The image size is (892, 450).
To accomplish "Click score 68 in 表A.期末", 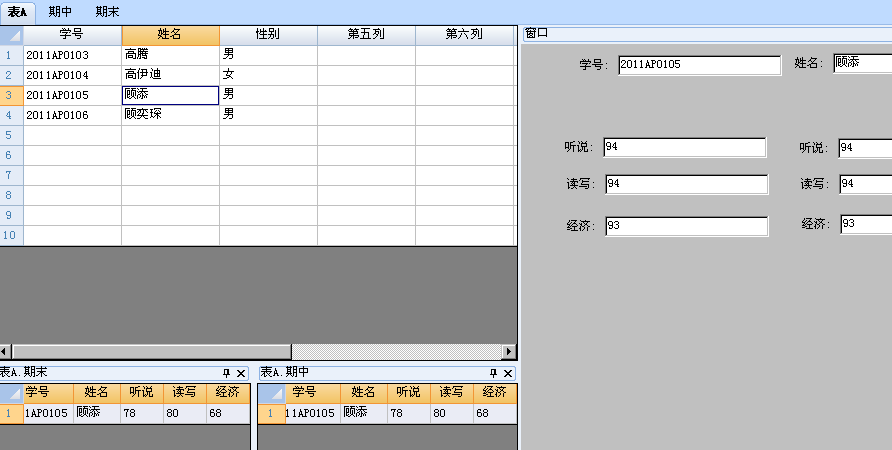I will click(x=228, y=414).
